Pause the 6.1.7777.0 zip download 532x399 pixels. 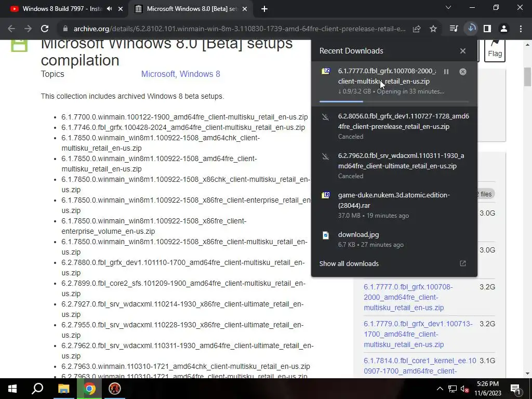coord(446,72)
